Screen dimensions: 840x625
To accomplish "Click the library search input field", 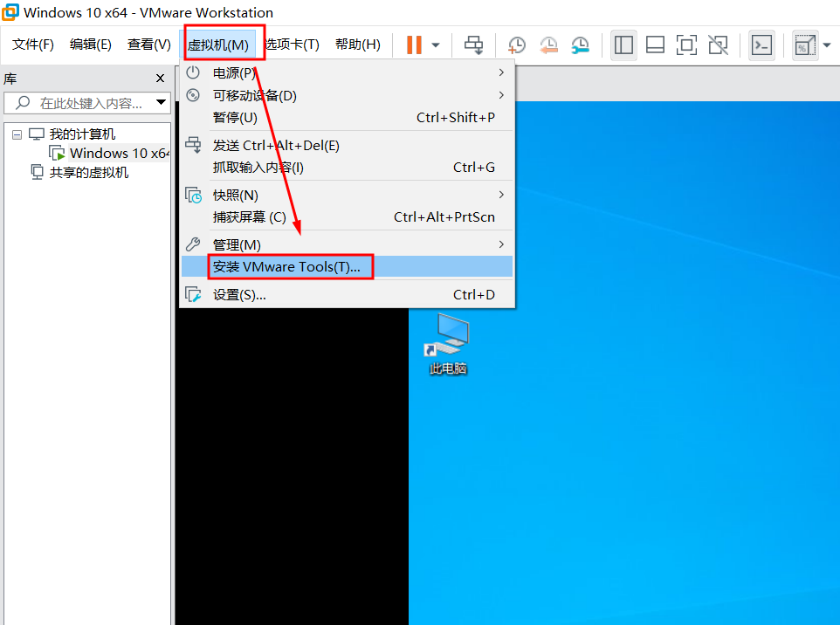I will tap(88, 103).
